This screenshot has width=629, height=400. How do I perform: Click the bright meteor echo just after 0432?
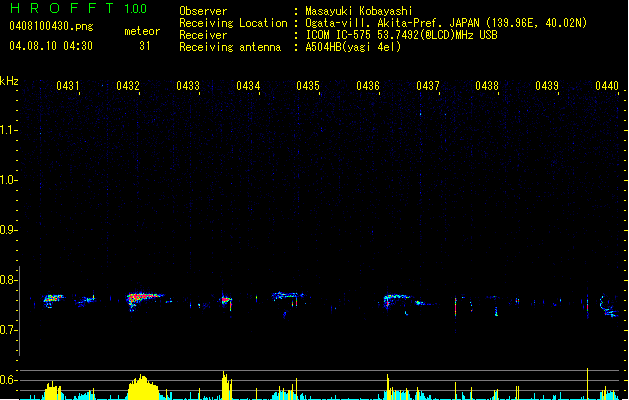[x=144, y=299]
